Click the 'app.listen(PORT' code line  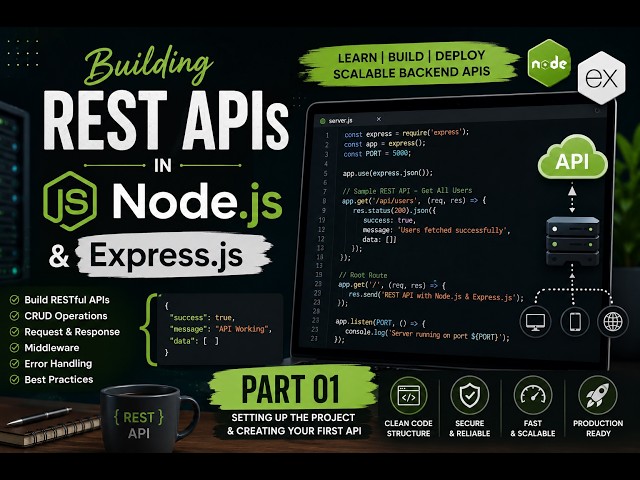[380, 323]
